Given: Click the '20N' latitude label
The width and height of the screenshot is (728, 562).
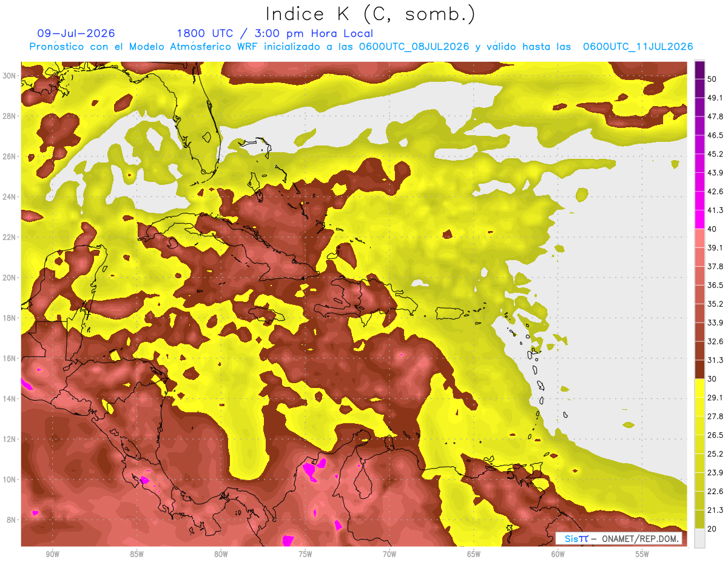Looking at the screenshot, I should point(9,278).
